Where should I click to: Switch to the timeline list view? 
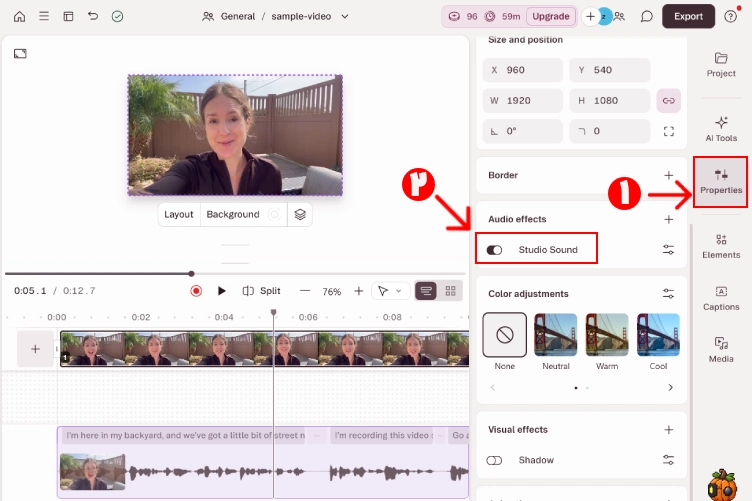click(426, 291)
